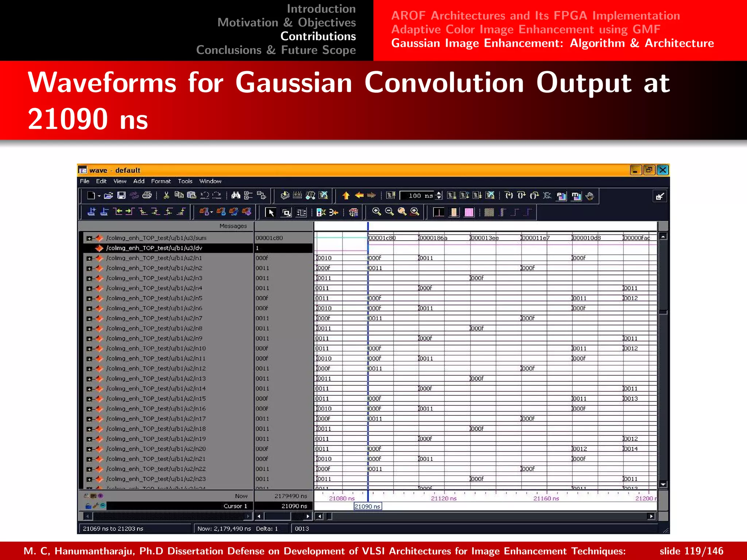Click the Cut scissors icon

point(166,196)
